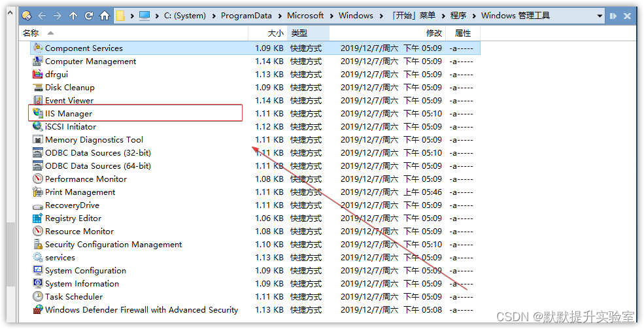This screenshot has height=329, width=644.
Task: Select ODBC Data Sources (64-bit) icon
Action: coord(38,166)
